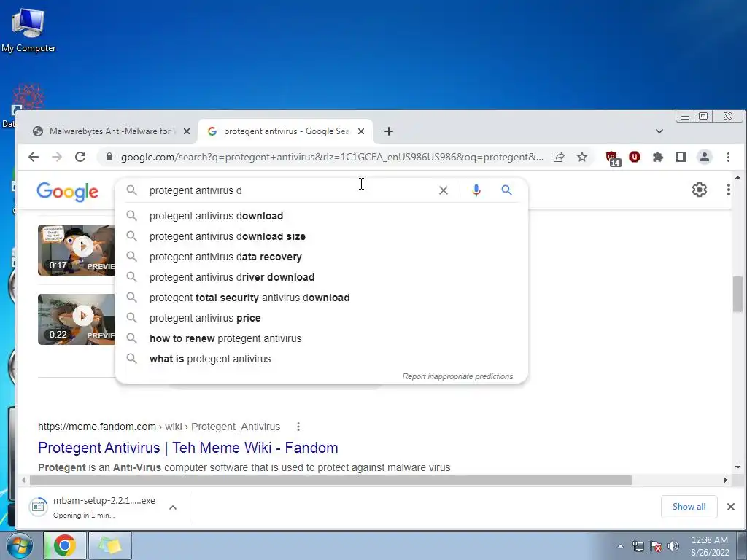Choose suggestion protegent total security antivirus download
Viewport: 747px width, 560px height.
pos(322,297)
